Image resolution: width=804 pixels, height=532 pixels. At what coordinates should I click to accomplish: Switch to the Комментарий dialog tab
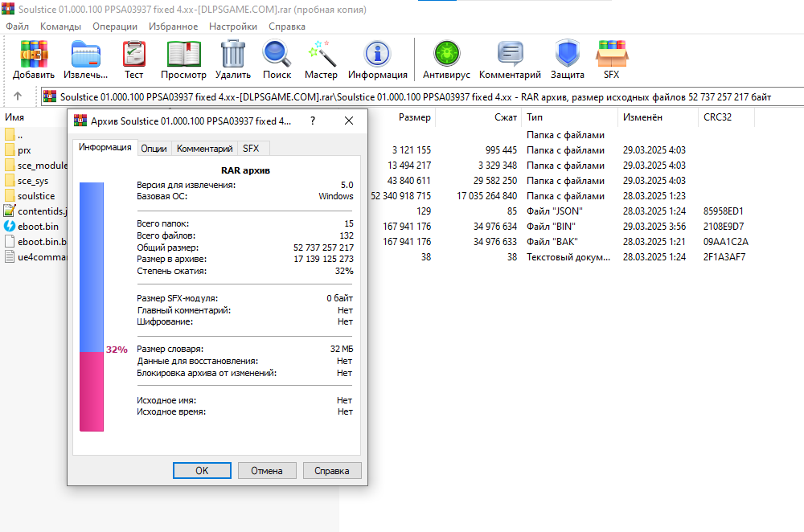[205, 149]
